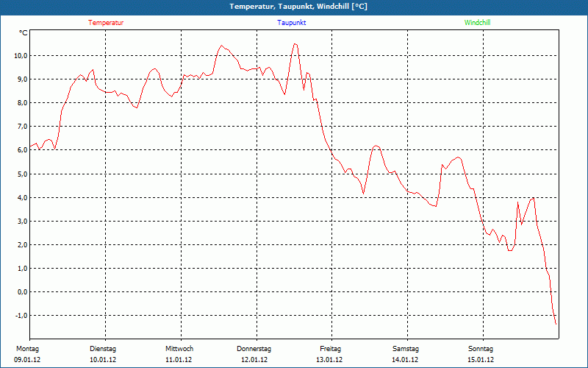The height and width of the screenshot is (368, 588).
Task: Click the 8,0 y-axis value
Action: pos(22,103)
